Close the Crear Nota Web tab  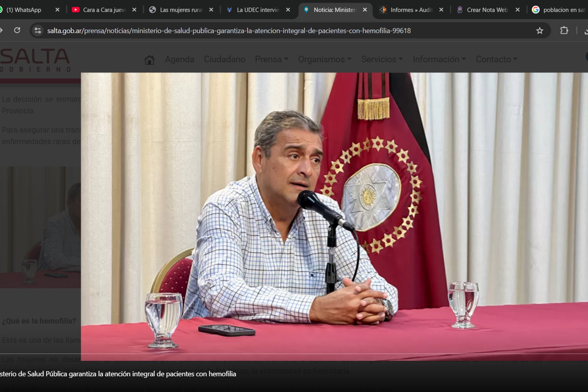coord(518,10)
